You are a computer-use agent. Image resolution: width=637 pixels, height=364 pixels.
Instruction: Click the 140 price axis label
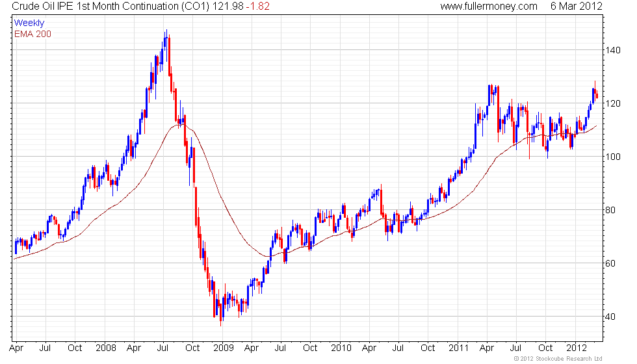click(x=612, y=51)
